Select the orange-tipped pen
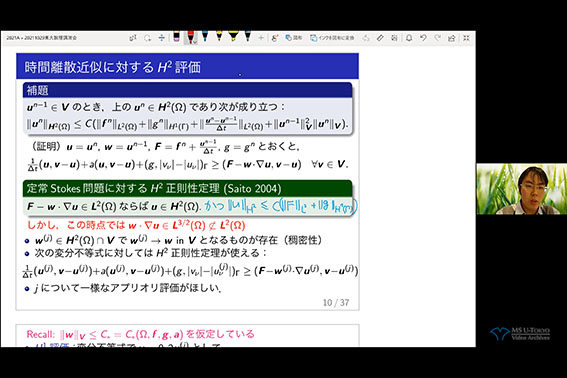The width and height of the screenshot is (567, 378). [219, 37]
